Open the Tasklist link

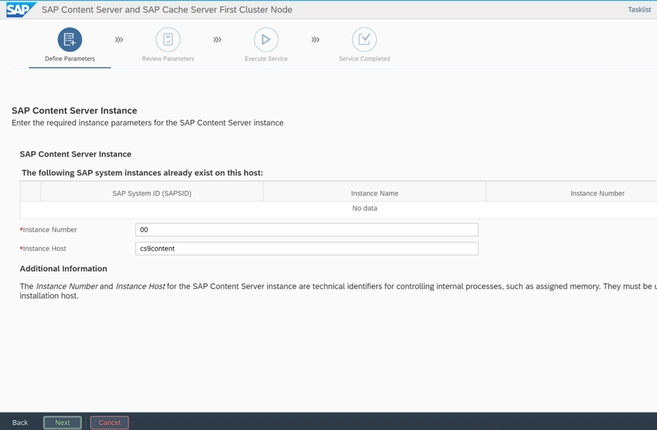639,10
